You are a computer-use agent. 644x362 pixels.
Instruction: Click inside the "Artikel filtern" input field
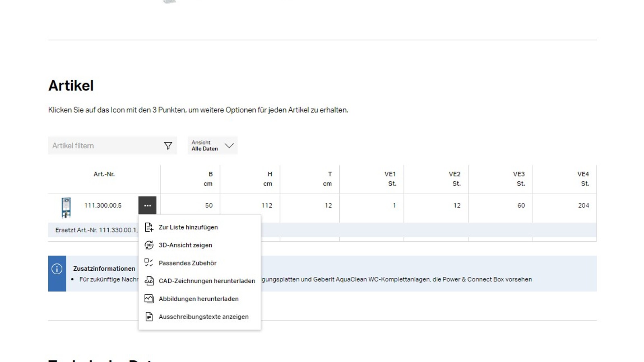click(x=101, y=145)
